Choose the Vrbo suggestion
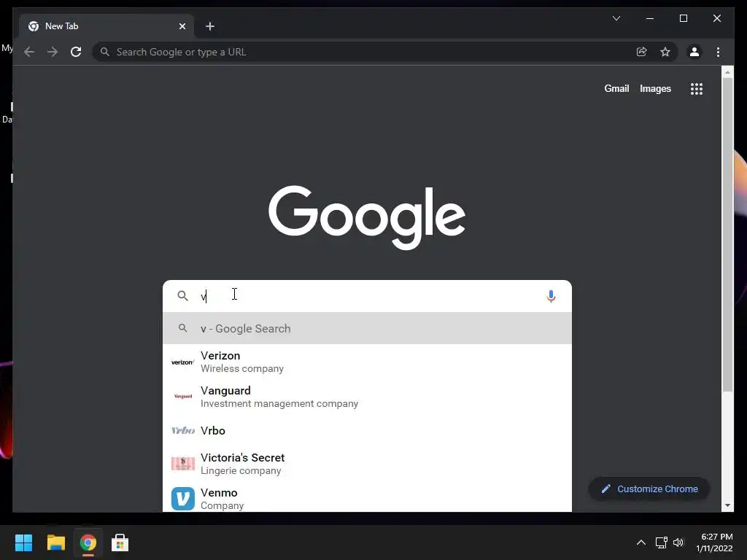747x560 pixels. click(x=367, y=430)
